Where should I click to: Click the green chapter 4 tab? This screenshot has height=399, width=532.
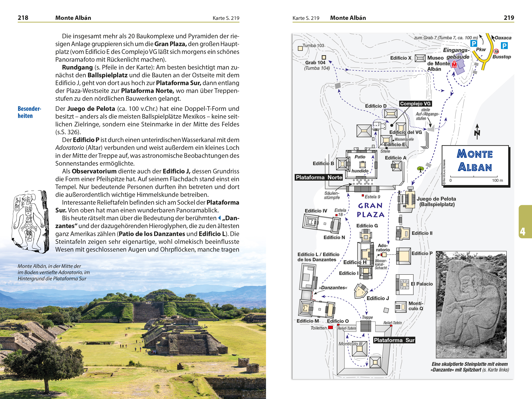[525, 222]
